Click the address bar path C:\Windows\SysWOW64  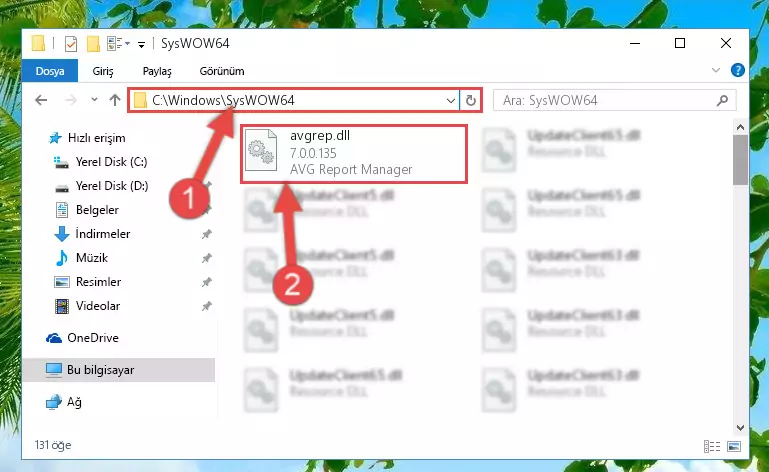(223, 100)
